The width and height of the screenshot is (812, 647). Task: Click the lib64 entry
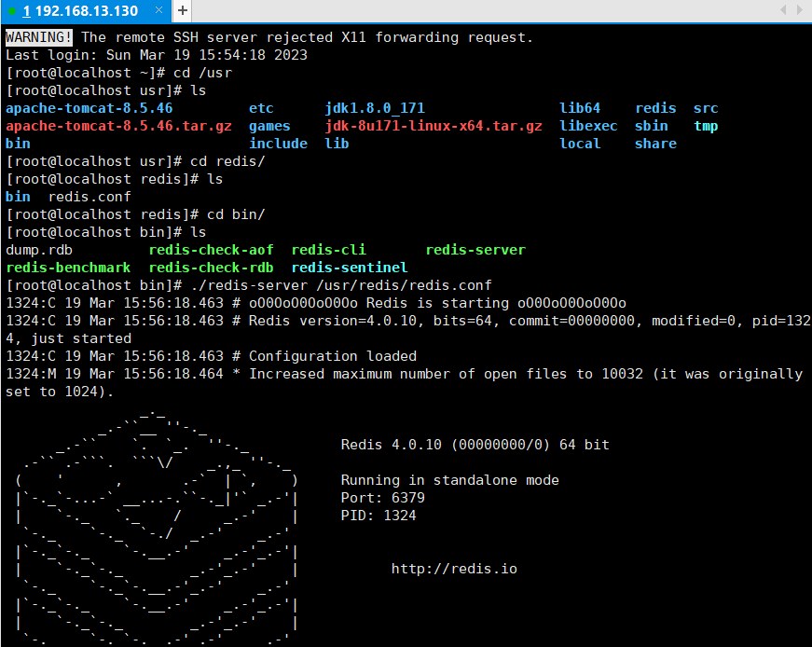(x=580, y=108)
